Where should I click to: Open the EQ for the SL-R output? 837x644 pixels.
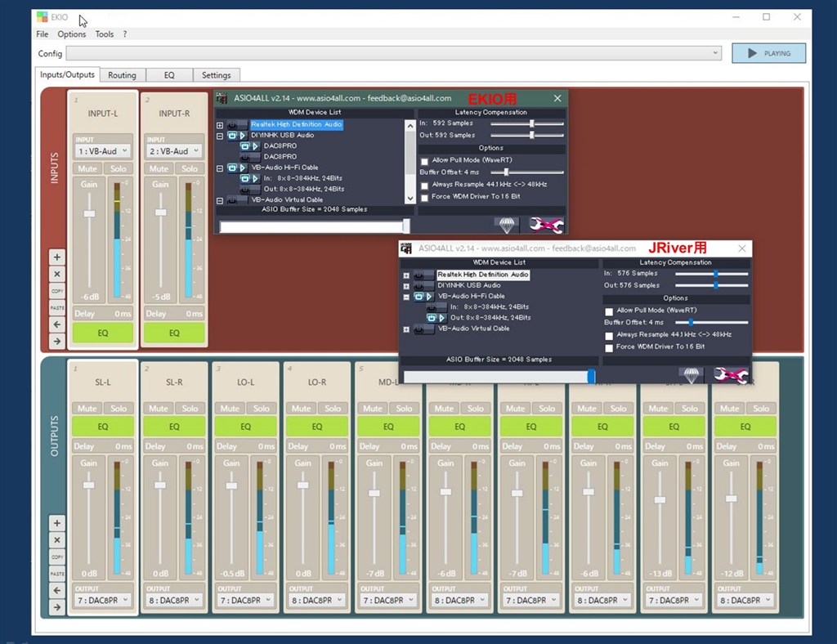[x=175, y=427]
